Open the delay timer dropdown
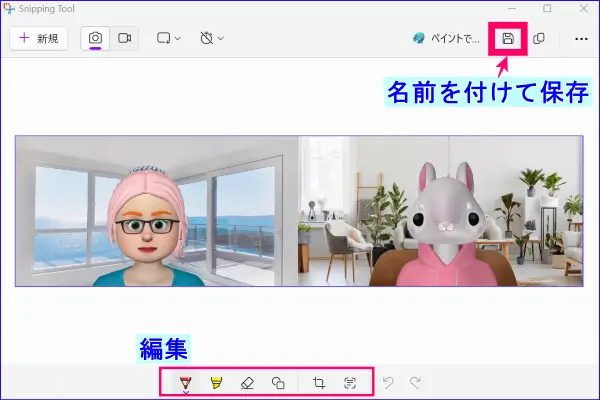This screenshot has height=400, width=600. click(212, 38)
